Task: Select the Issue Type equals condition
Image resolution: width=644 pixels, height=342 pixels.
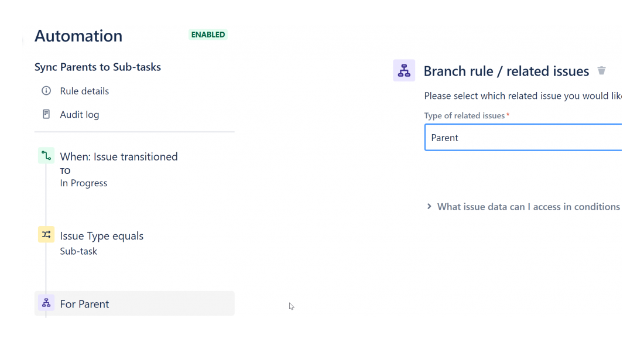Action: pyautogui.click(x=102, y=235)
